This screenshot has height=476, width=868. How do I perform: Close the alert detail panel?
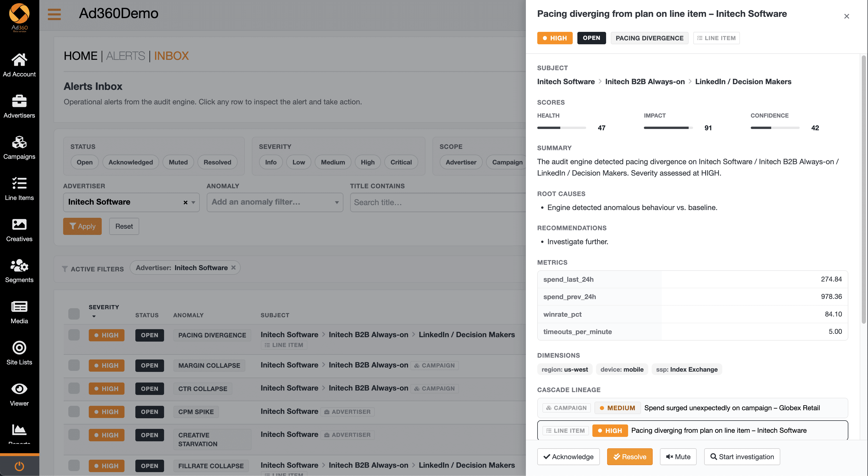pyautogui.click(x=847, y=16)
